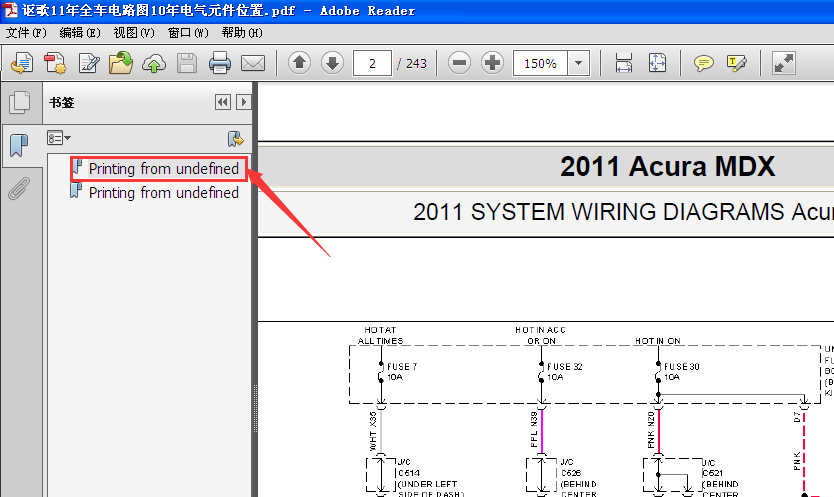Screen dimensions: 834x497
Task: Click the cloud upload icon
Action: click(x=154, y=63)
